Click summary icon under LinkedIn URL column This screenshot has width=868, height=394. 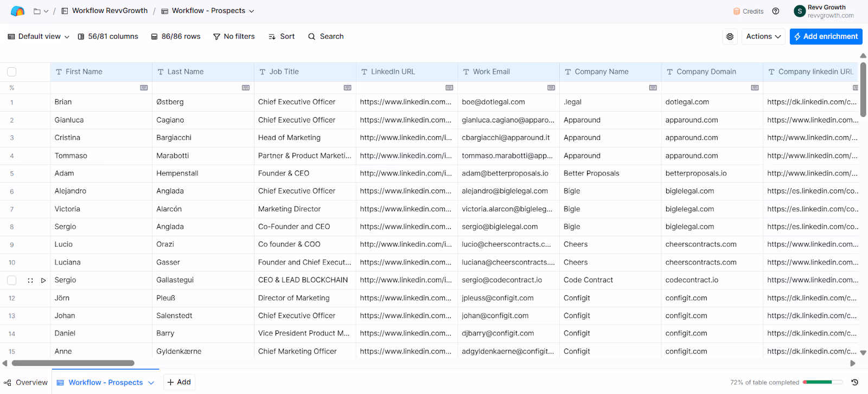pos(449,88)
